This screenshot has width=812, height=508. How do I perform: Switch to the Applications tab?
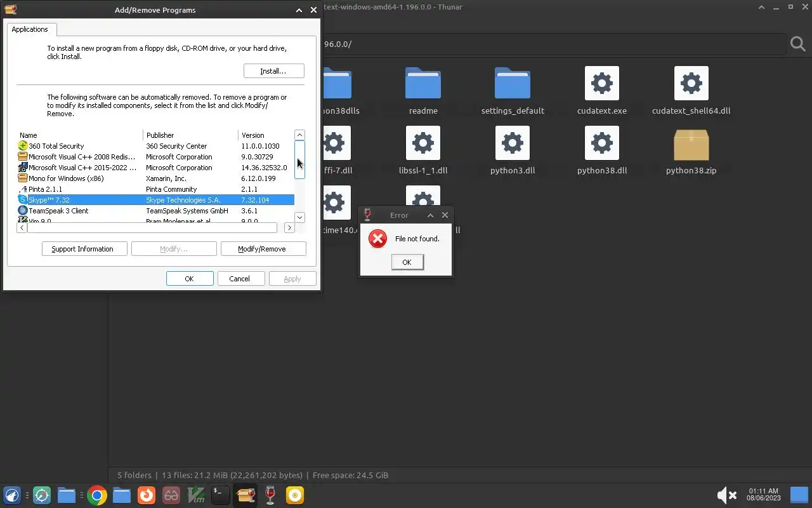coord(30,29)
